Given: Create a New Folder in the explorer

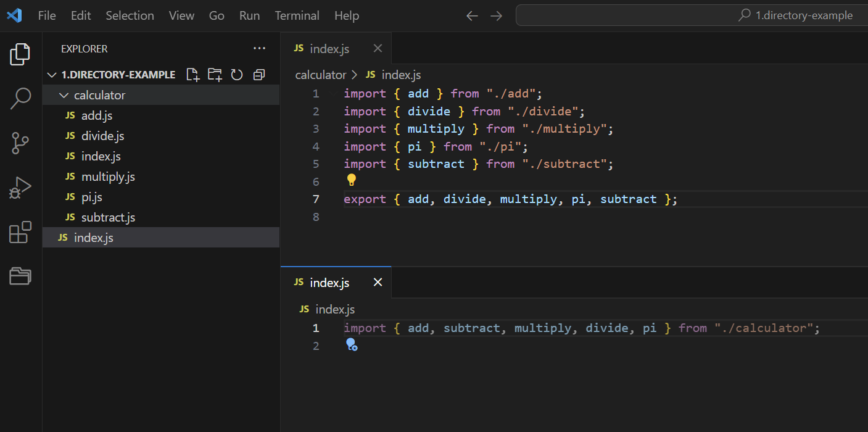Looking at the screenshot, I should coord(215,75).
